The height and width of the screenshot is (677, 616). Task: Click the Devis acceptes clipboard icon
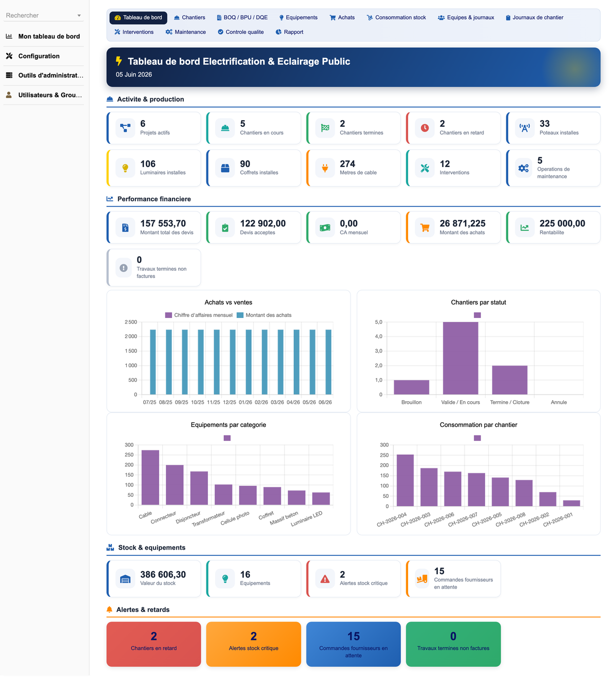coord(225,228)
